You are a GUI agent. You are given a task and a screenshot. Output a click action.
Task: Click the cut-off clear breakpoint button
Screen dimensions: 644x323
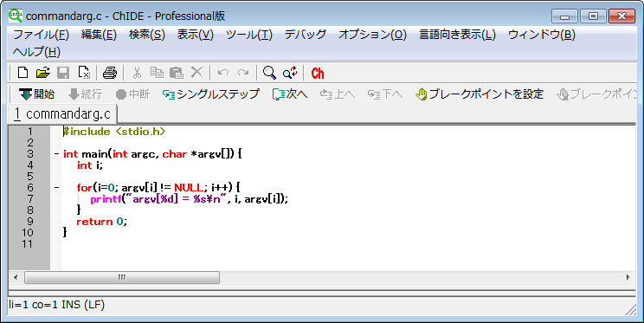(x=596, y=94)
